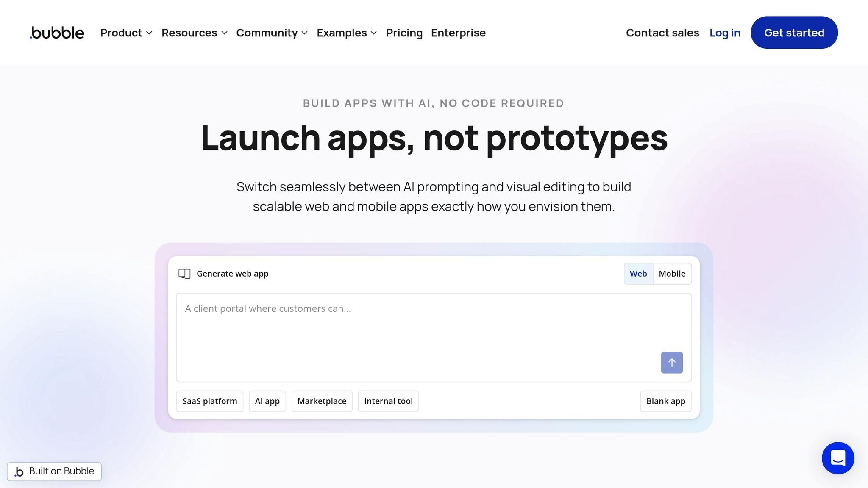Choose the SaaS platform suggestion chip
The width and height of the screenshot is (868, 488).
tap(209, 401)
